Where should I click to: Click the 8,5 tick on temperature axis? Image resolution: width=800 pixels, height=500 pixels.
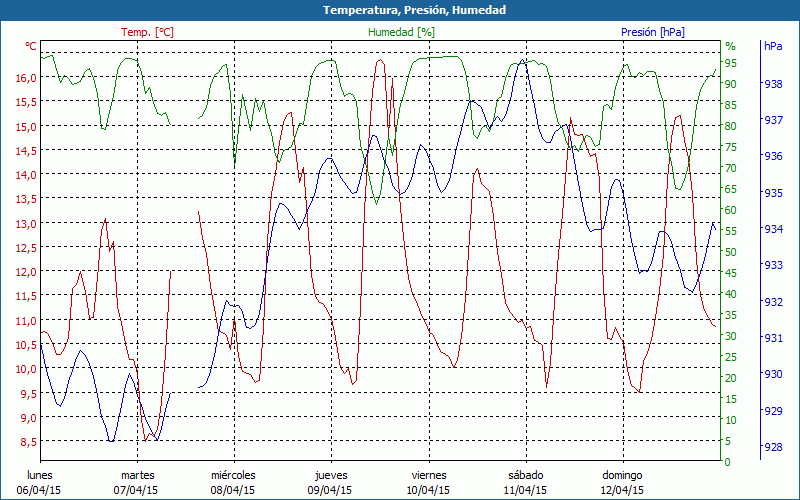click(28, 442)
